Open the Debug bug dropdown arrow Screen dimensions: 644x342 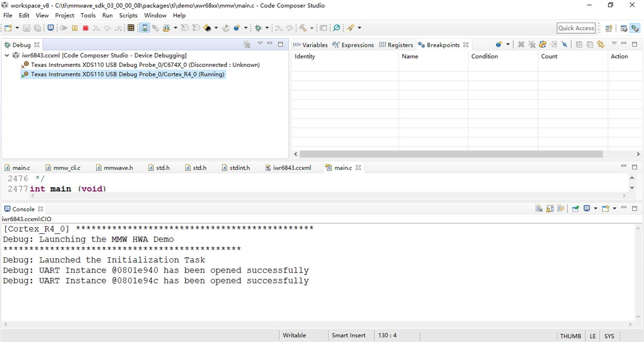point(267,28)
